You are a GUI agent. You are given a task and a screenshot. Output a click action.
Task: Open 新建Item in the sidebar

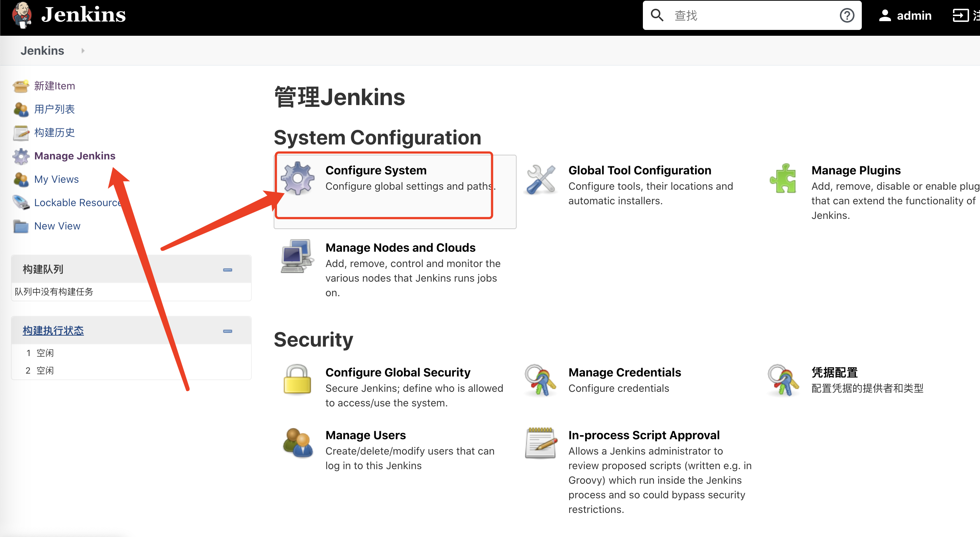click(x=54, y=86)
